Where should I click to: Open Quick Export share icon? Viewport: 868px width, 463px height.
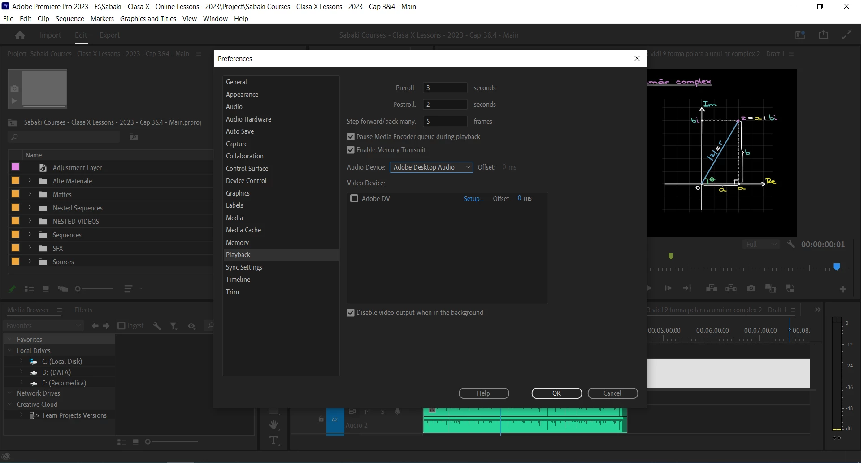823,35
